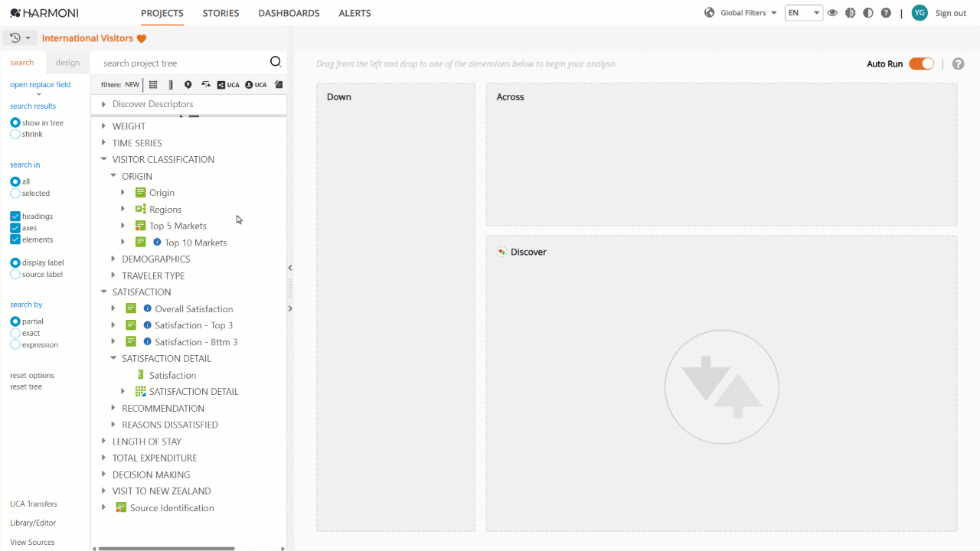The width and height of the screenshot is (980, 551).
Task: Click the shared UCA filter icon
Action: 227,85
